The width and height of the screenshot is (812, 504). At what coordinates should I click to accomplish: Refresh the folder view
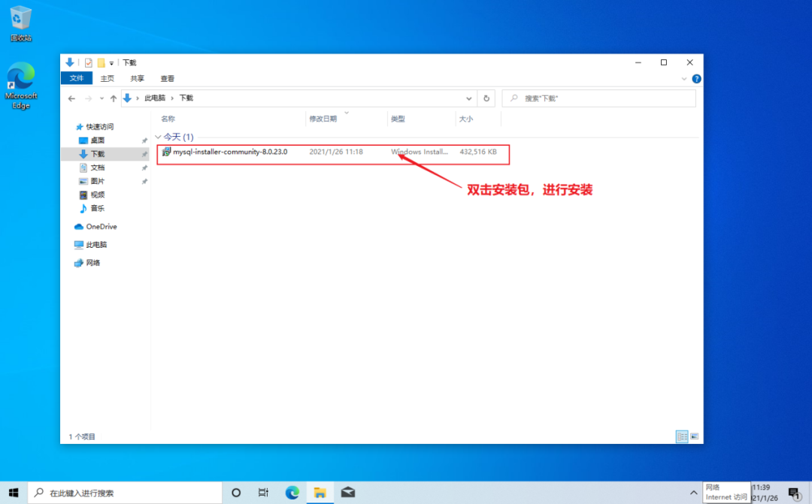(486, 98)
